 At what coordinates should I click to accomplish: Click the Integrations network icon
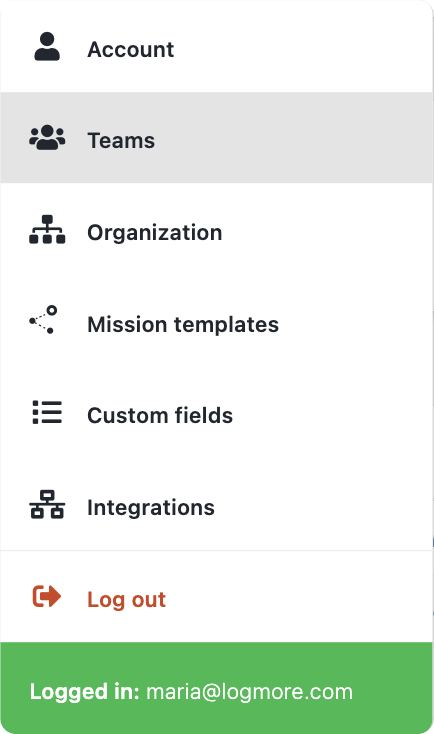47,505
